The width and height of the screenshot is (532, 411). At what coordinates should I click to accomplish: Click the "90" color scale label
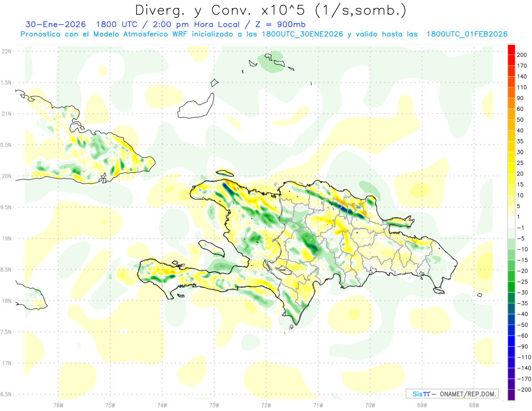(x=520, y=98)
